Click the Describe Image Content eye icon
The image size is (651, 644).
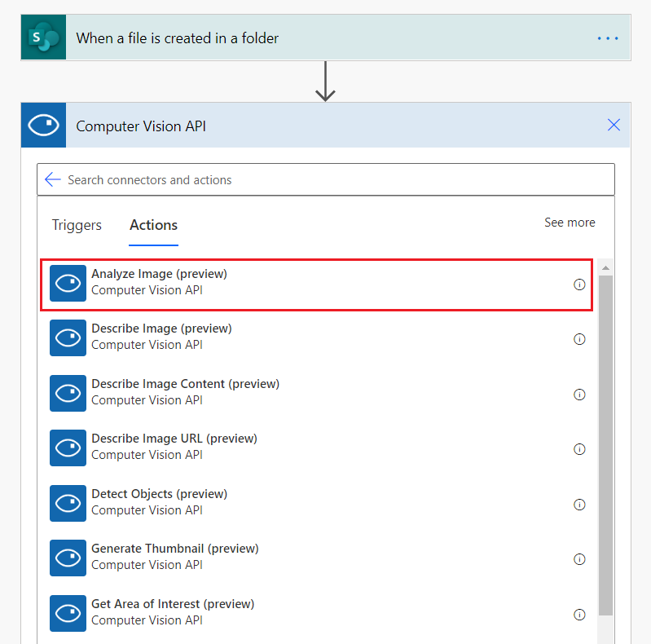68,393
